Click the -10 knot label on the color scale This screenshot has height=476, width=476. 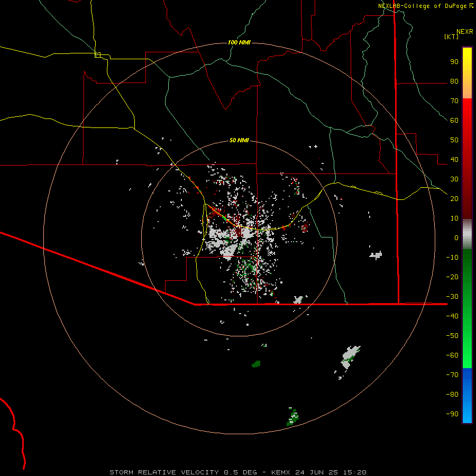point(452,258)
